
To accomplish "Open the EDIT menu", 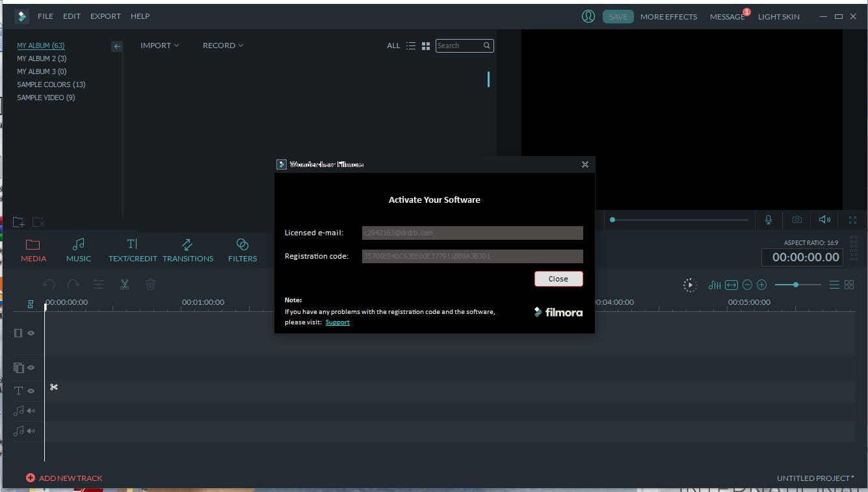I will pos(72,16).
